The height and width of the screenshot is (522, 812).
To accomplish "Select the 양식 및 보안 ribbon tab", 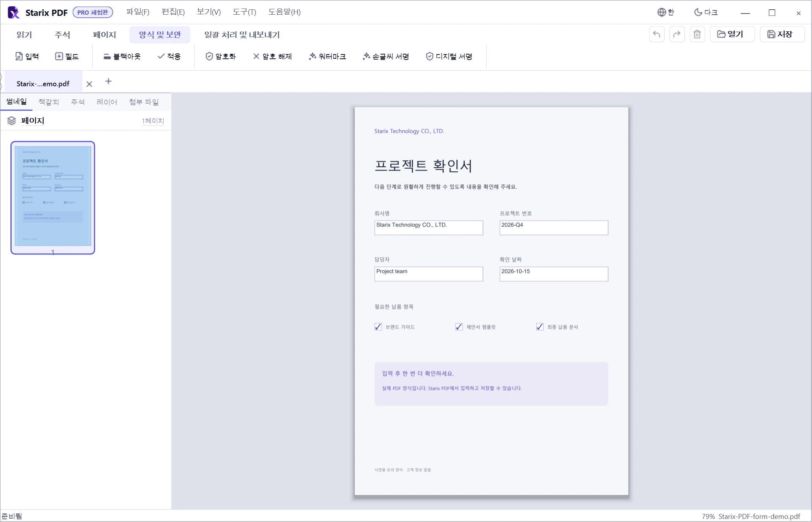I will tap(160, 35).
